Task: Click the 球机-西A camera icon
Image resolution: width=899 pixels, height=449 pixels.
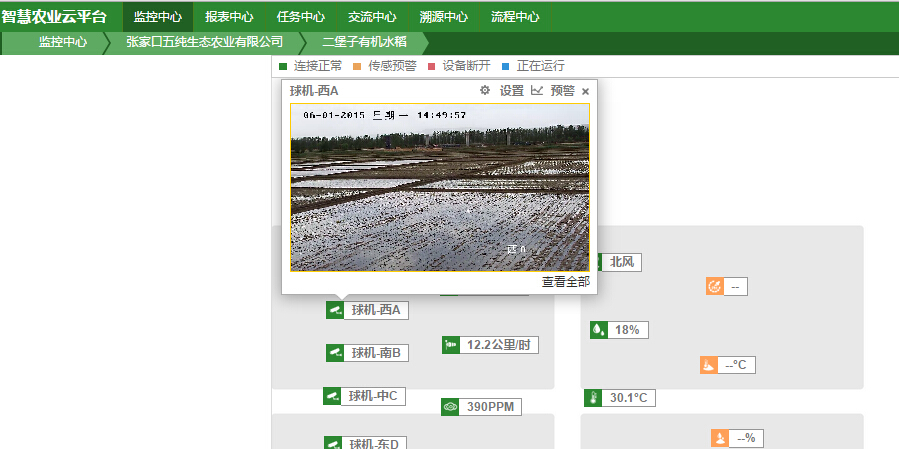Action: (x=335, y=310)
